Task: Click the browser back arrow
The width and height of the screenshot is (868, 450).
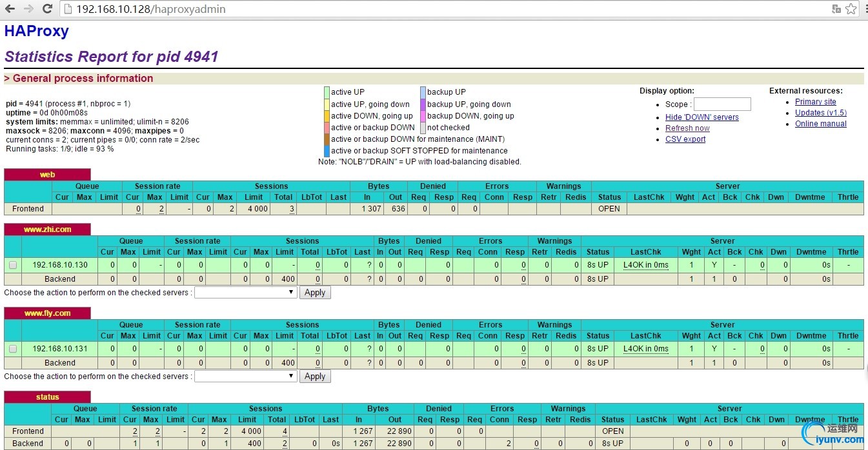Action: (x=10, y=9)
